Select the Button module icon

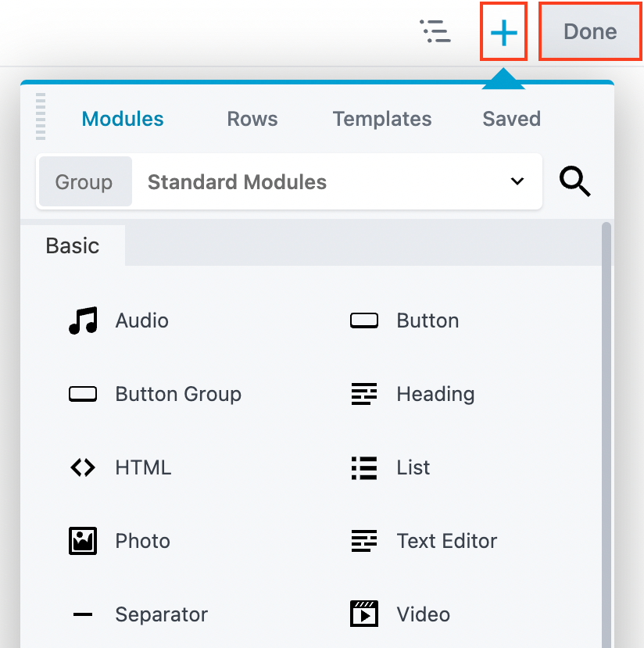click(x=364, y=320)
